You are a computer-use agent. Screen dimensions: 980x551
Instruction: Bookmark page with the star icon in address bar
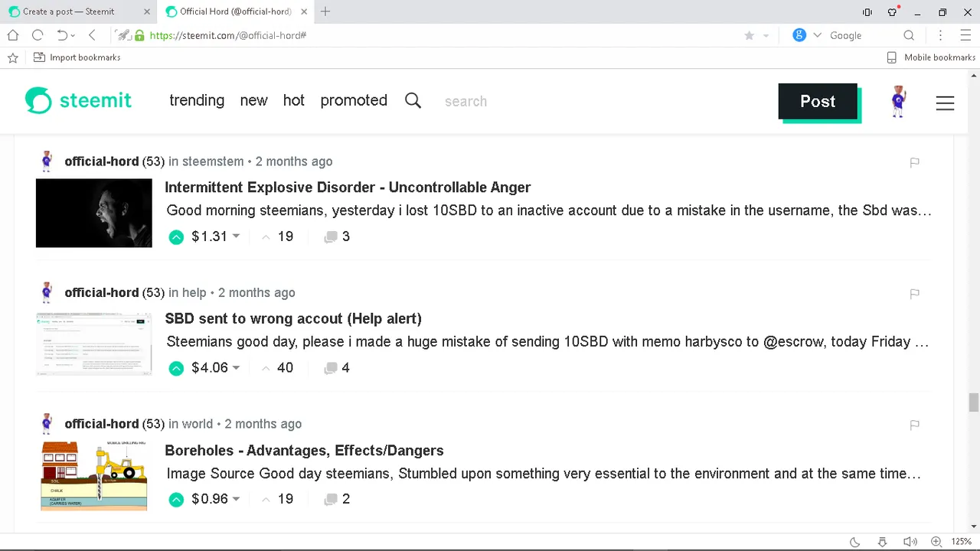(x=749, y=35)
